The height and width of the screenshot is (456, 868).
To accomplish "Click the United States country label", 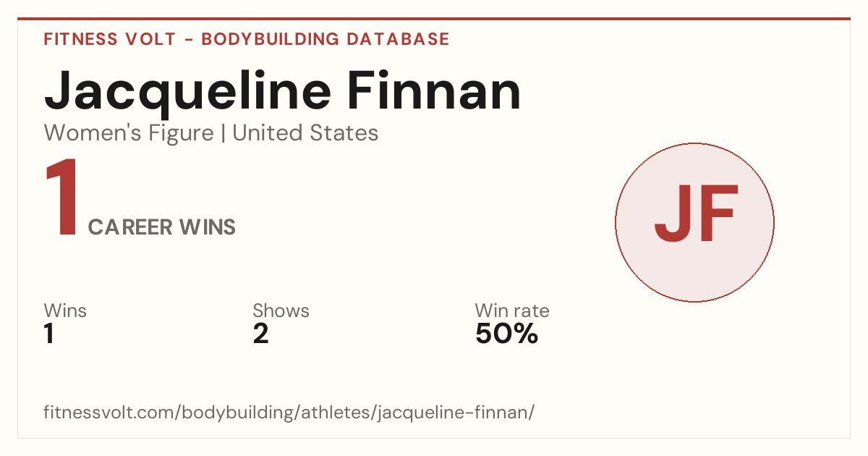I will [x=305, y=133].
